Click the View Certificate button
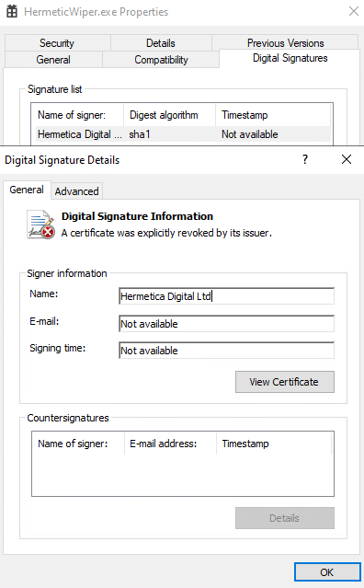The height and width of the screenshot is (588, 364). [285, 382]
